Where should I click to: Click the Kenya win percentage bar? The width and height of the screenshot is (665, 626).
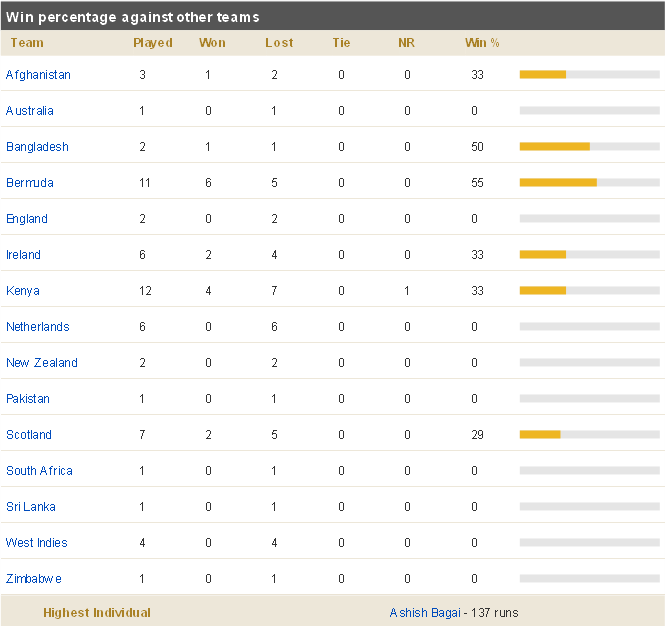pyautogui.click(x=590, y=291)
